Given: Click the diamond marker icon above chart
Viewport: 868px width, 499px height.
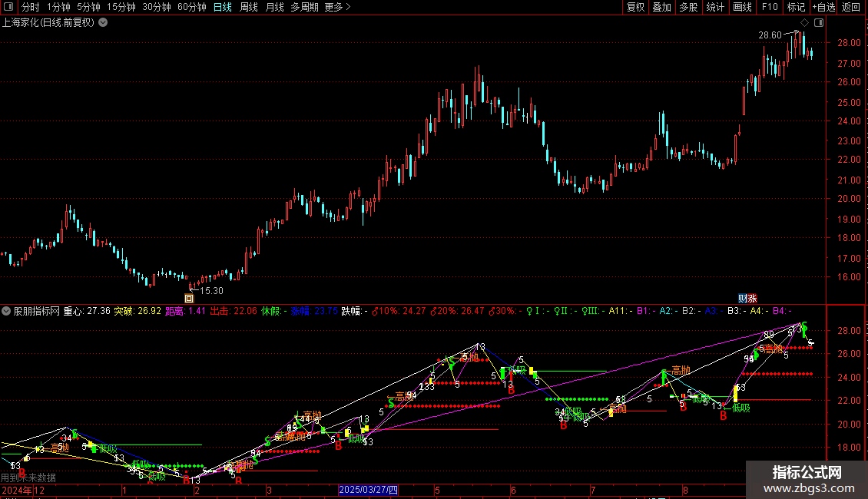Looking at the screenshot, I should pyautogui.click(x=804, y=23).
